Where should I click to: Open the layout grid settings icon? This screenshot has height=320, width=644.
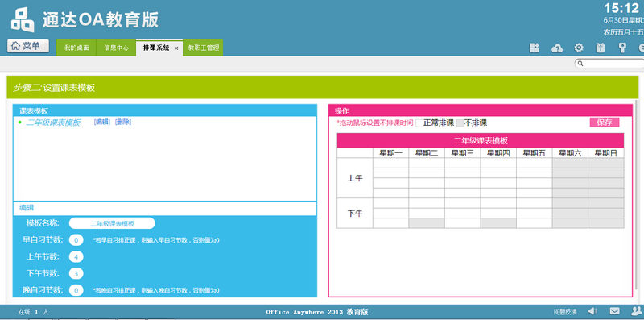point(535,48)
